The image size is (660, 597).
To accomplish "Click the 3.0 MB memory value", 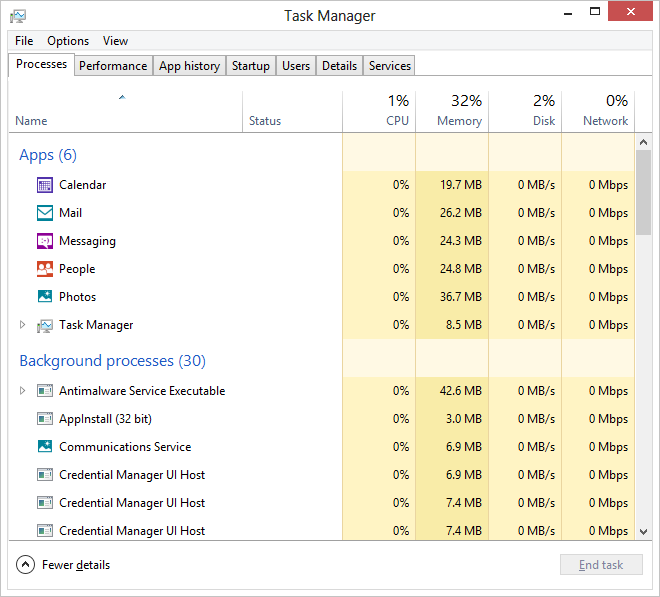I will coord(463,419).
